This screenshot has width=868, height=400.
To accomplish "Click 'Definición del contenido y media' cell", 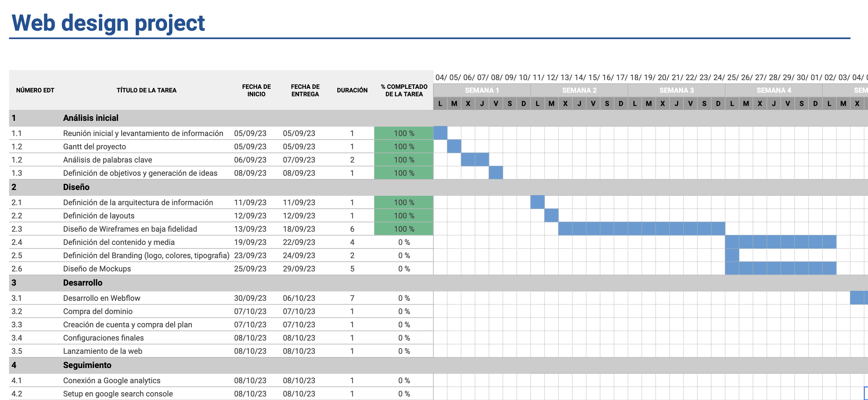I will (119, 242).
